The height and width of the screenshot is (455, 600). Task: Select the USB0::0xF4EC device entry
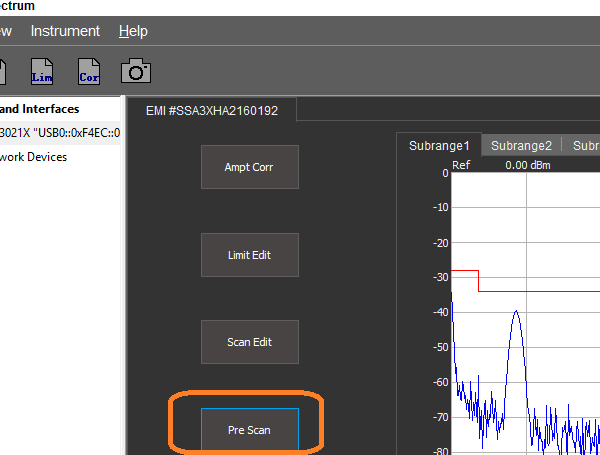tap(60, 133)
